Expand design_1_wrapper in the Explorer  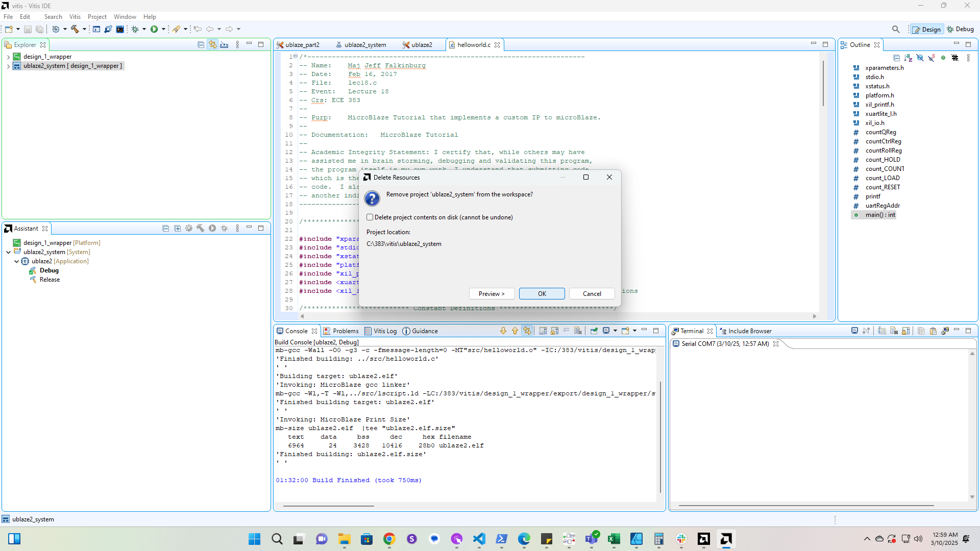tap(8, 57)
